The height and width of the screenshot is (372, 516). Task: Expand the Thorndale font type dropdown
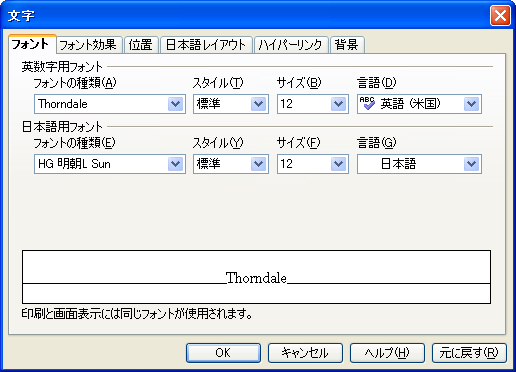(175, 104)
